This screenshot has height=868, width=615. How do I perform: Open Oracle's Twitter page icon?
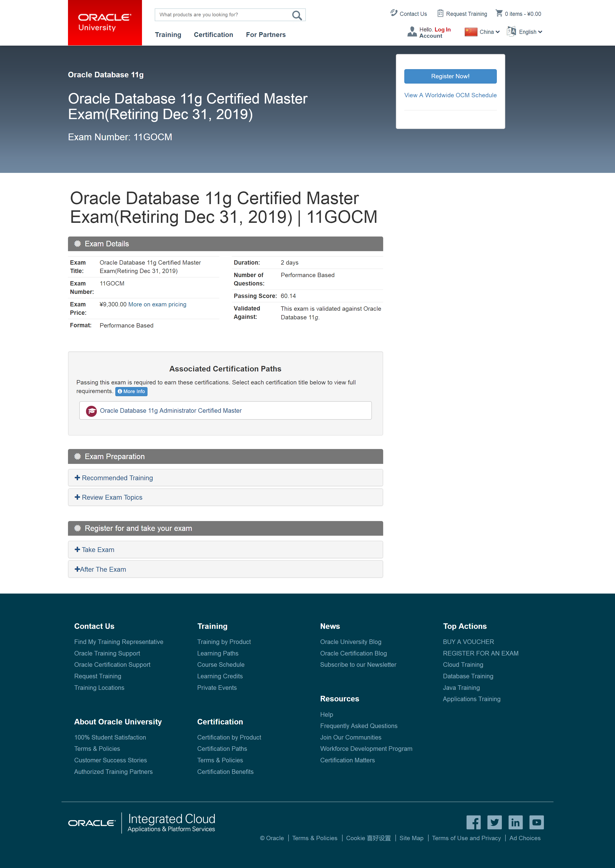tap(494, 822)
